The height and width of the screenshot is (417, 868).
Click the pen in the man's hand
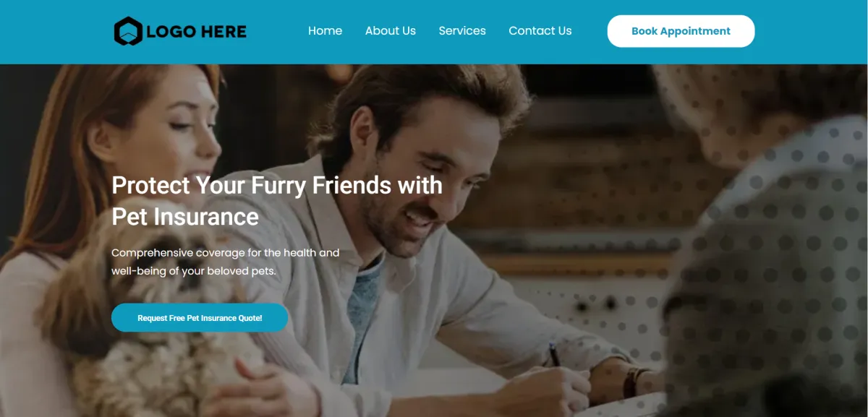(x=555, y=354)
